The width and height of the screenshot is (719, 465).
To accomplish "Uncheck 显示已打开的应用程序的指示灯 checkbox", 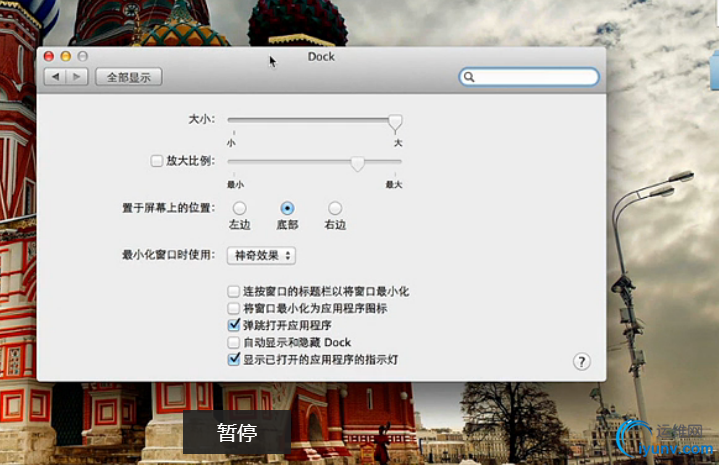I will (233, 359).
